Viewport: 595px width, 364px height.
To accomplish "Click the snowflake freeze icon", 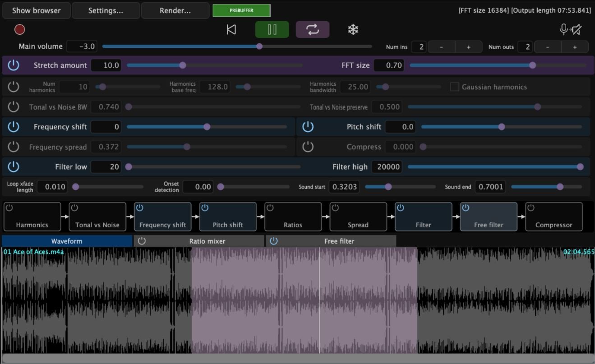I will coord(353,30).
